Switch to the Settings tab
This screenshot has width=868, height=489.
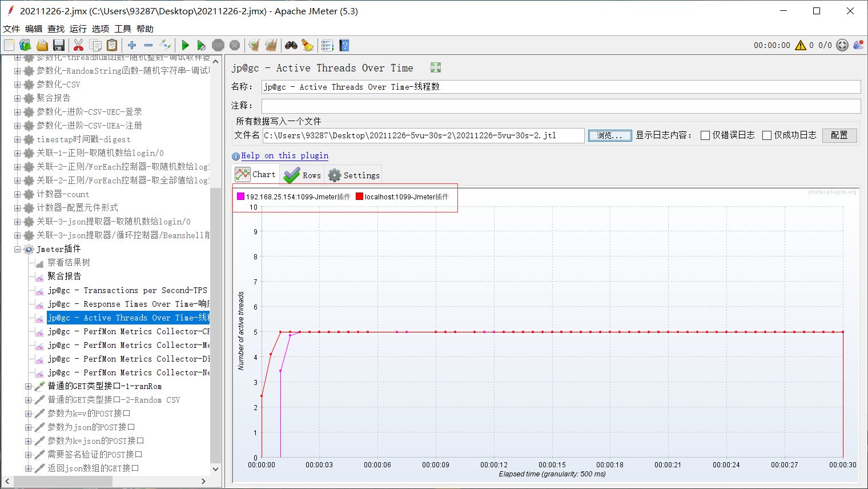[353, 175]
